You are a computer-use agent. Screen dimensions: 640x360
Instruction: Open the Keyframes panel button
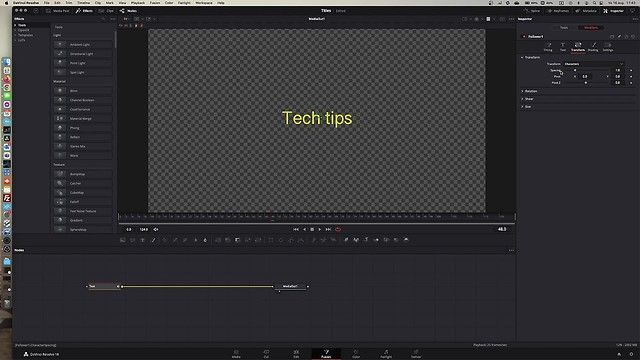point(558,11)
